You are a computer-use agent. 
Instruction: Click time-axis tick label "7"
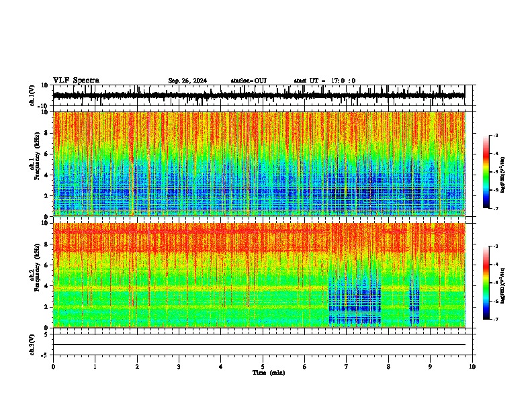(347, 367)
